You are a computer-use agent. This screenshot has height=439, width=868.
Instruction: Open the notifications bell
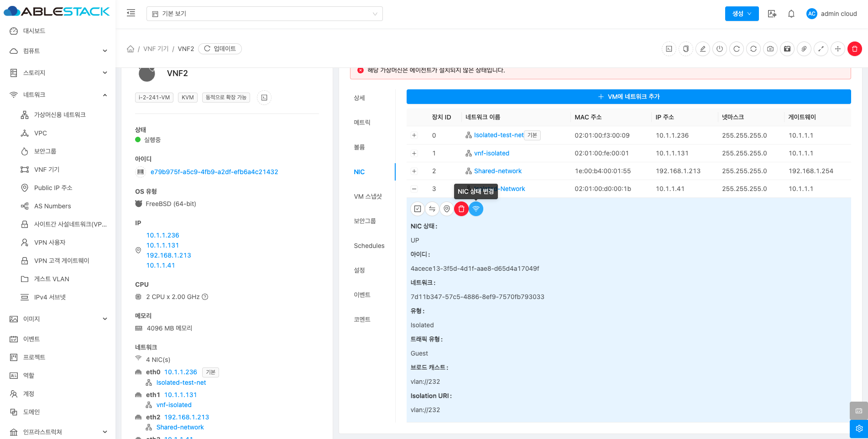[x=791, y=14]
